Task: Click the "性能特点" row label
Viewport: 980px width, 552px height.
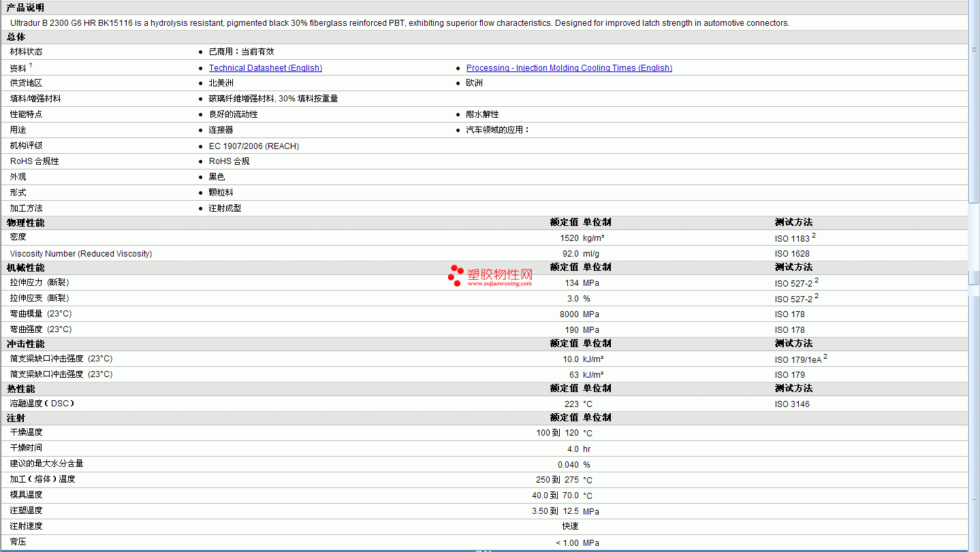Action: [x=26, y=114]
